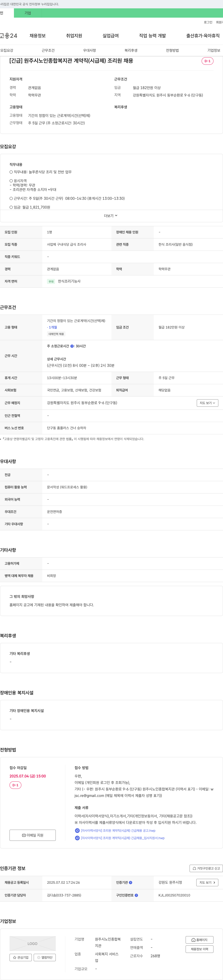The height and width of the screenshot is (980, 223).
Task: Jump to 전형방법 section tab
Action: [x=172, y=50]
